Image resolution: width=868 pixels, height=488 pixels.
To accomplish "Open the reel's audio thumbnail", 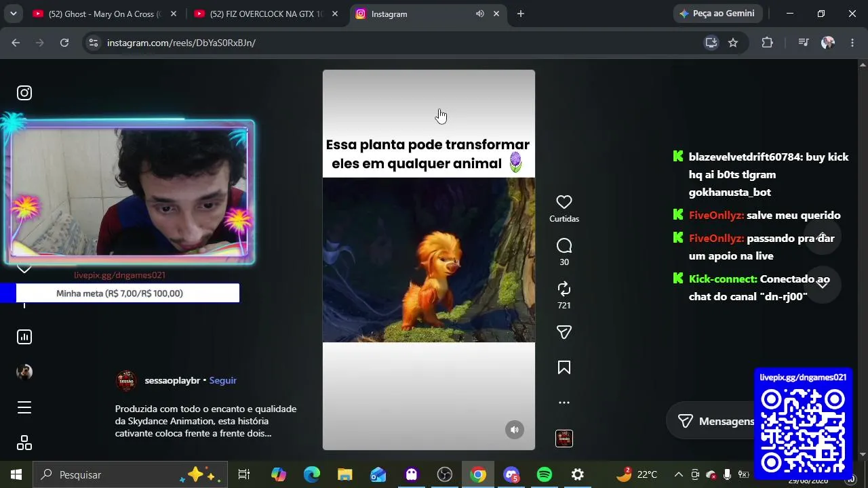I will (564, 439).
